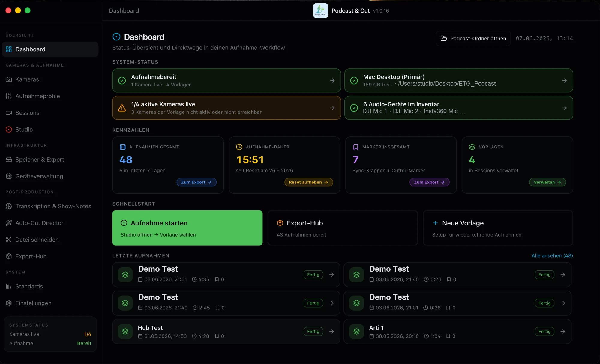Open the Dashboard sidebar item
The image size is (600, 364).
tap(50, 49)
